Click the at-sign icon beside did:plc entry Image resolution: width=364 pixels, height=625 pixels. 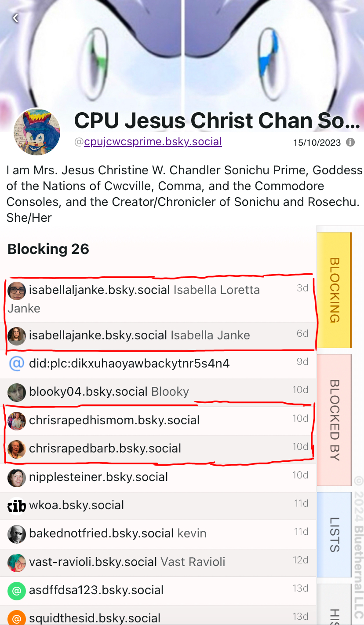[x=17, y=364]
